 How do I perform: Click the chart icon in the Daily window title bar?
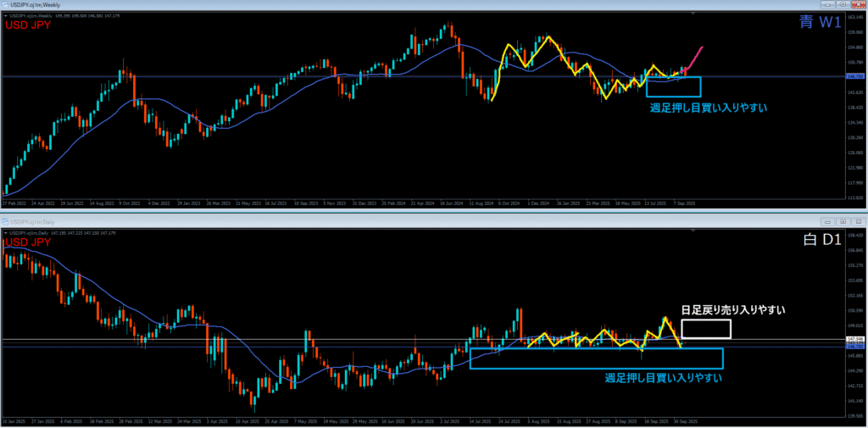point(5,221)
